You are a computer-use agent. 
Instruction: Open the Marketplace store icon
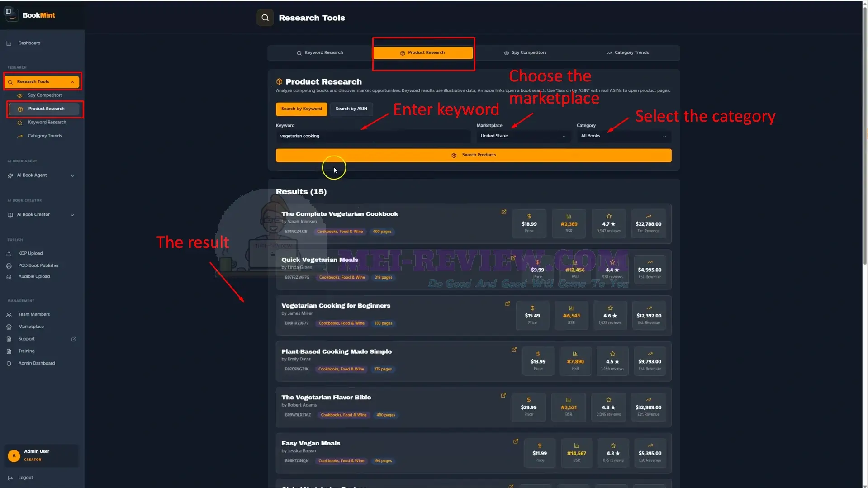tap(9, 327)
